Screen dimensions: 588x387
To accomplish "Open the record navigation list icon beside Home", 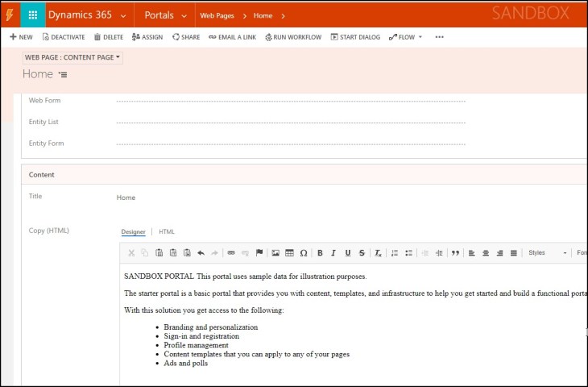I will tap(63, 75).
